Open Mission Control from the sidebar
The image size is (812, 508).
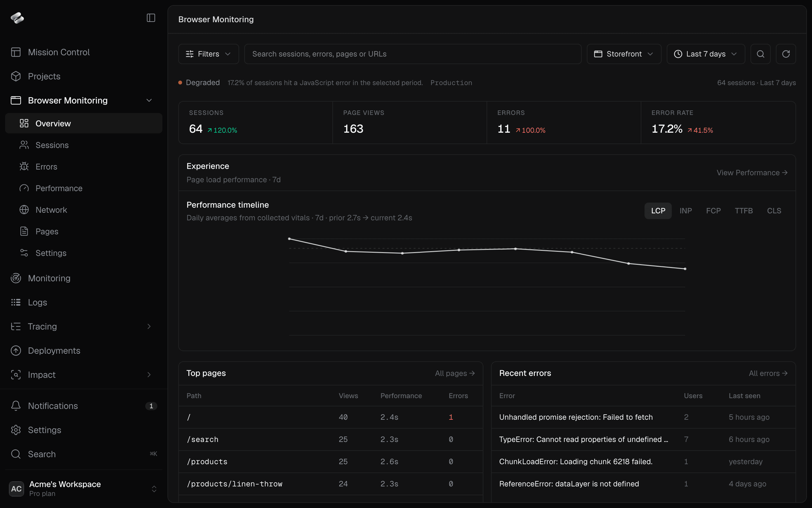click(x=83, y=52)
